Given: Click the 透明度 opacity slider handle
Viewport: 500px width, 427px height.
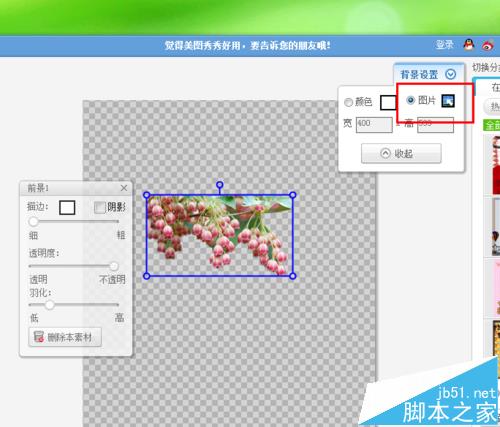Looking at the screenshot, I should pyautogui.click(x=114, y=266).
